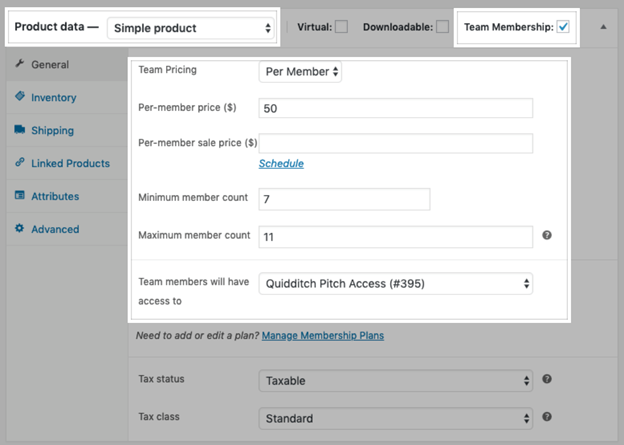Uncheck the Team Membership checkbox
This screenshot has width=624, height=445.
coord(563,27)
